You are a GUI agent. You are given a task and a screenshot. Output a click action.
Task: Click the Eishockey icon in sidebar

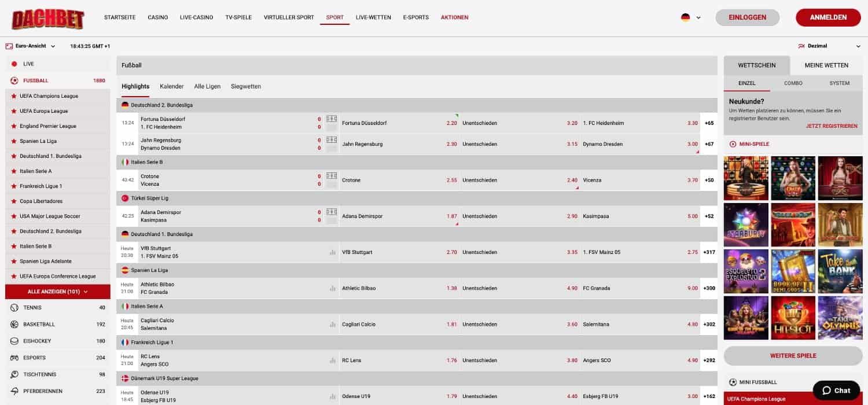pos(14,341)
